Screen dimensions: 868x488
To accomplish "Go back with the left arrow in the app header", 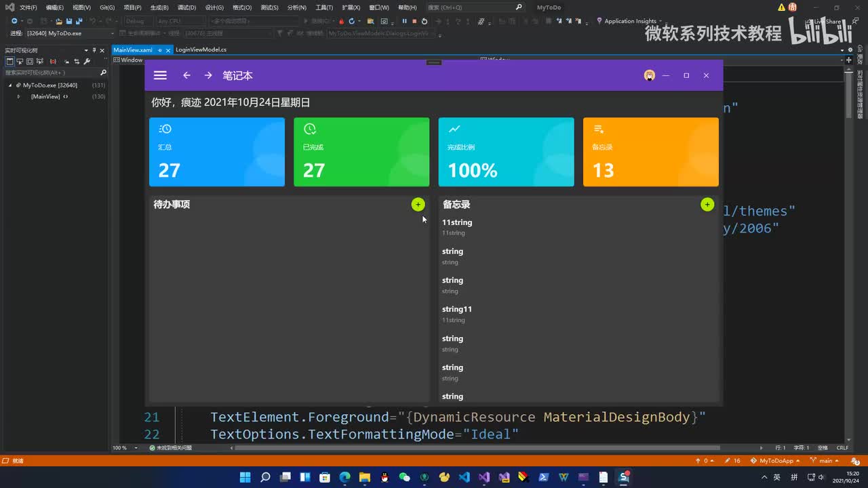I will pos(186,75).
